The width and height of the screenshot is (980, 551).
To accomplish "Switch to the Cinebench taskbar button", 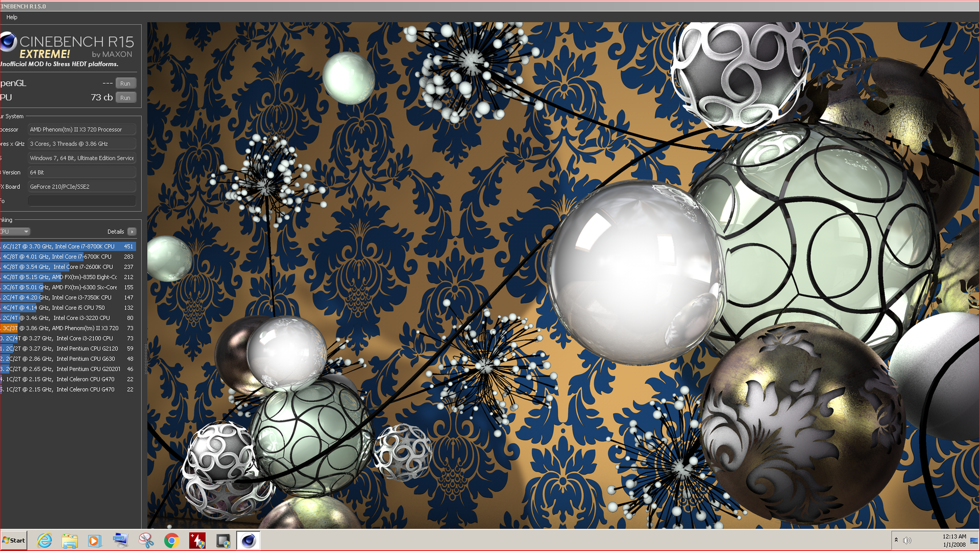I will pos(249,540).
